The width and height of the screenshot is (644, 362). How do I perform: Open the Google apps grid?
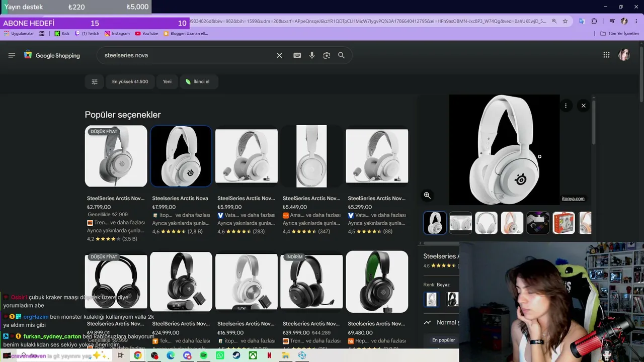[x=606, y=55]
